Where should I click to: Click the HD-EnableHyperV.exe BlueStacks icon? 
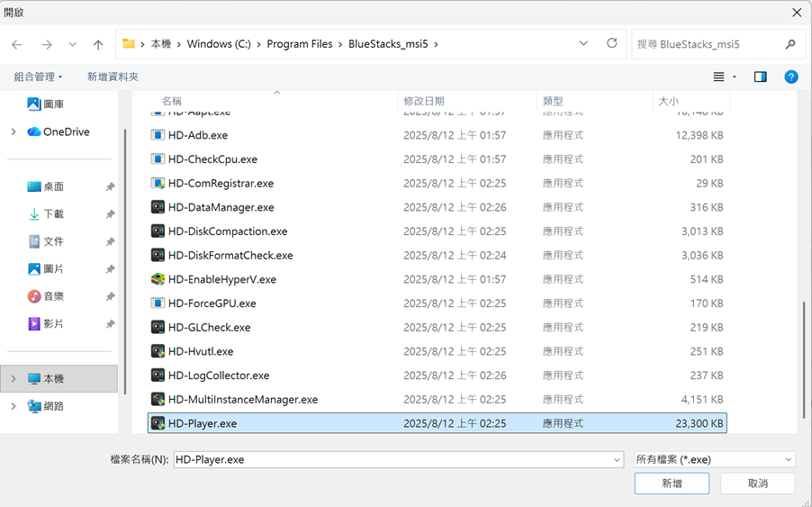point(158,279)
